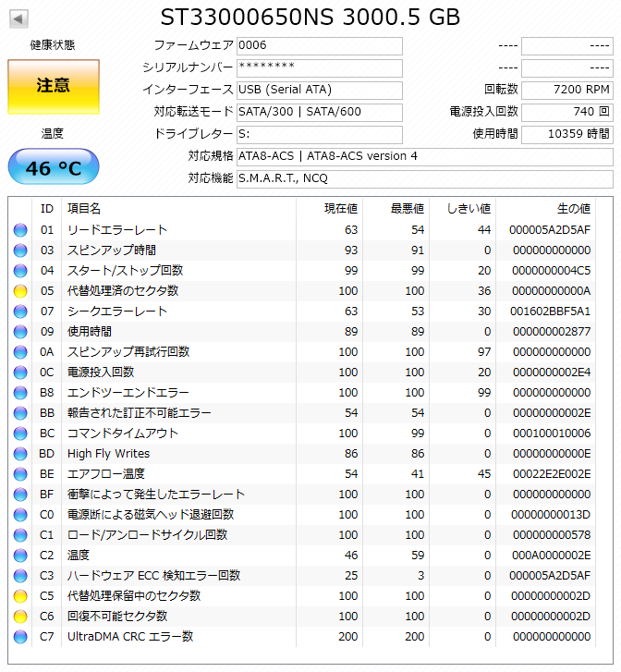Screen dimensions: 621x672
Task: Select the 電源投入回数 attribute name in table
Action: tap(101, 373)
